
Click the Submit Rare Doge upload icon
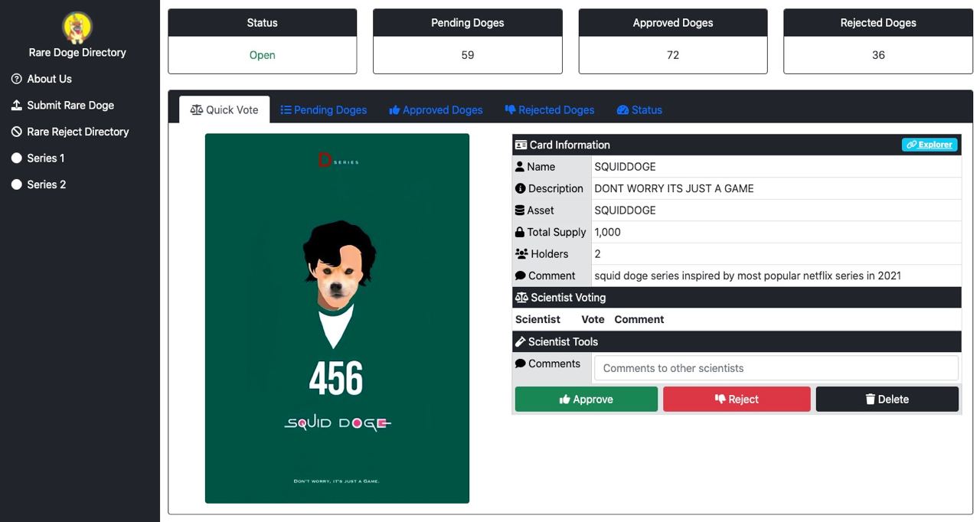pos(17,105)
